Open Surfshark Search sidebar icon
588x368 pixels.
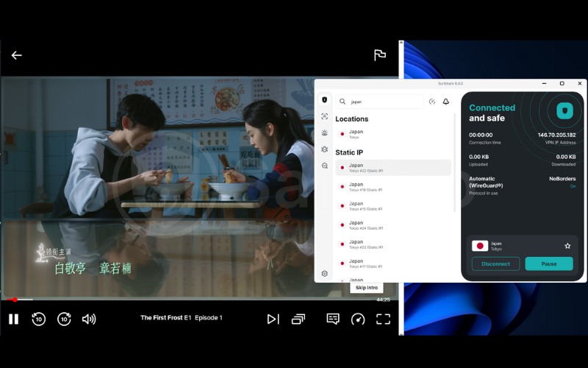coord(325,166)
